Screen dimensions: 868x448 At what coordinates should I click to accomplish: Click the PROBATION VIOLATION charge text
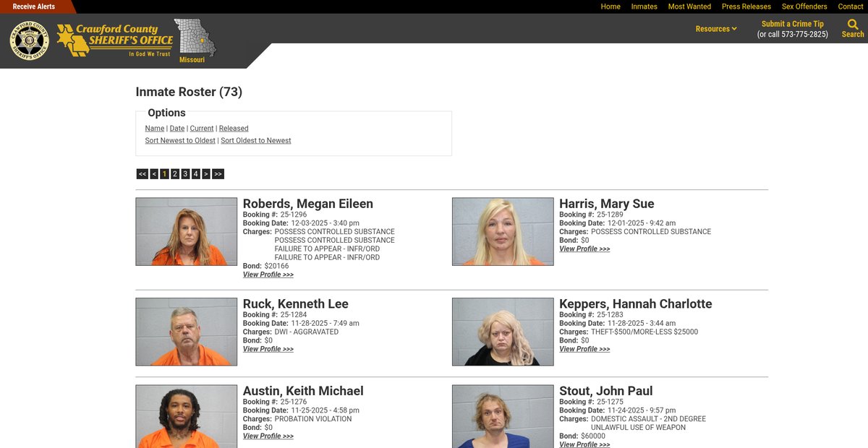point(313,418)
